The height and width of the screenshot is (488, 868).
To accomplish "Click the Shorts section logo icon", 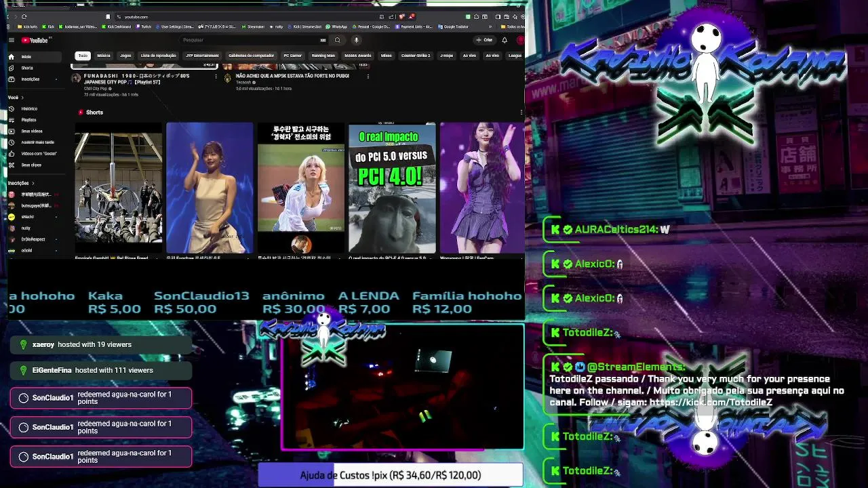I will 81,112.
